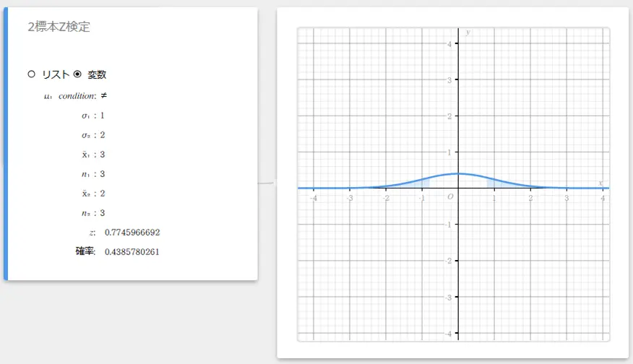Image resolution: width=633 pixels, height=364 pixels.
Task: Edit the x̄₂ sample mean value
Action: [x=102, y=194]
